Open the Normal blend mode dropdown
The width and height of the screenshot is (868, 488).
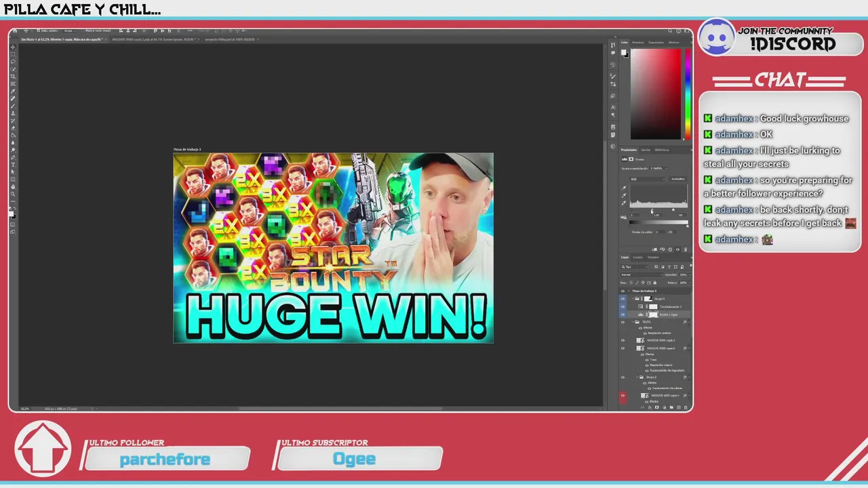[641, 274]
